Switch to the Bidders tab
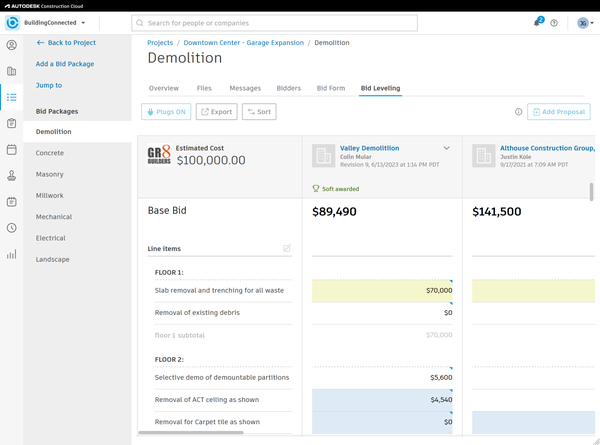 pyautogui.click(x=289, y=88)
